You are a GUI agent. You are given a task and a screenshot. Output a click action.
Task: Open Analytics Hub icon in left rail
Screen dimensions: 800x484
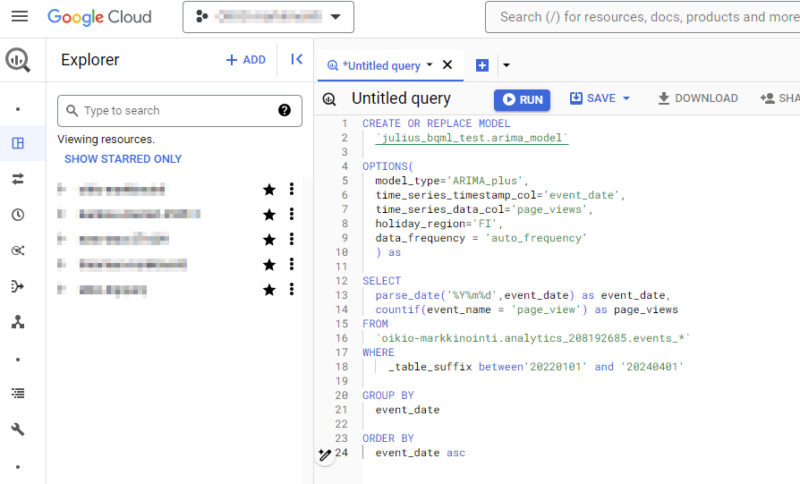pos(18,250)
